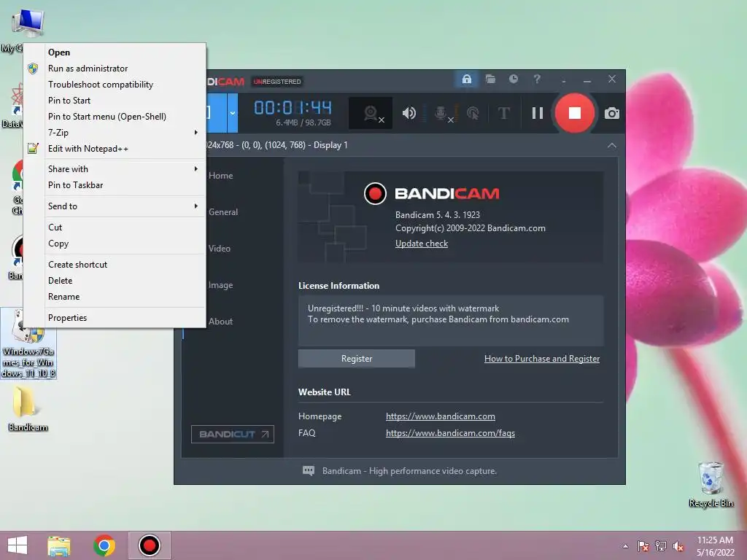Click the recording timer 00:01:44
This screenshot has height=560, width=747.
[293, 108]
